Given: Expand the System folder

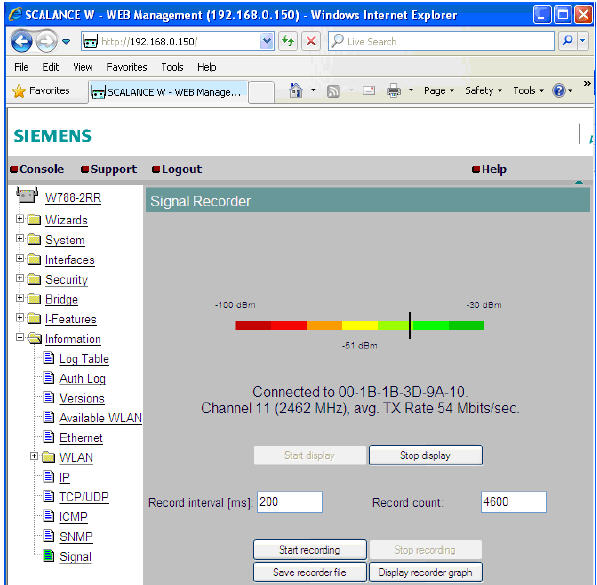Looking at the screenshot, I should (x=20, y=238).
